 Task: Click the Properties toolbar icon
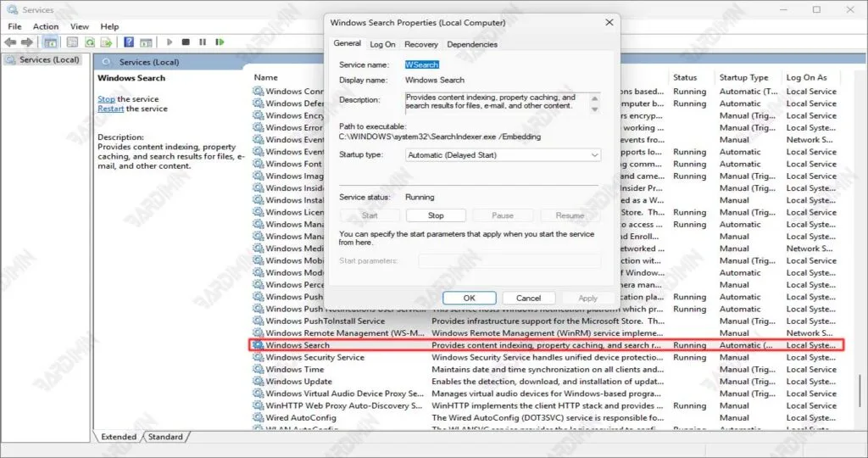pyautogui.click(x=72, y=42)
